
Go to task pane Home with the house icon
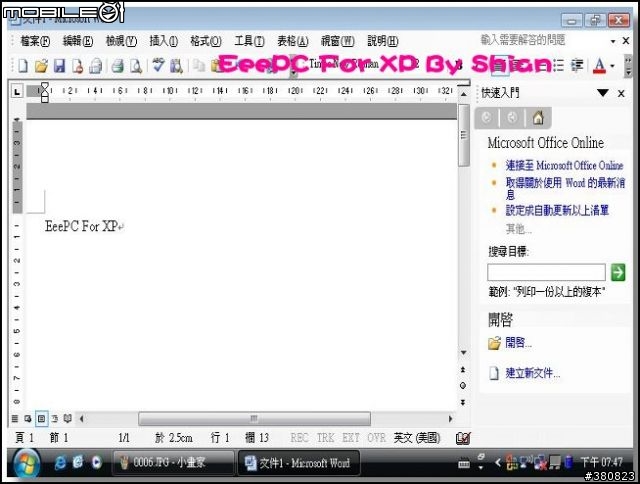(538, 118)
